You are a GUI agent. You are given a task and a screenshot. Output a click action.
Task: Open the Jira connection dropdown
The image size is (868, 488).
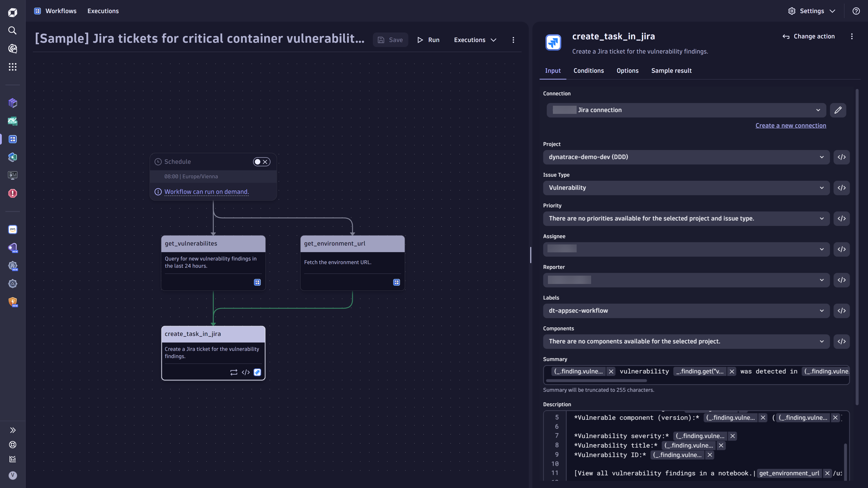point(686,110)
